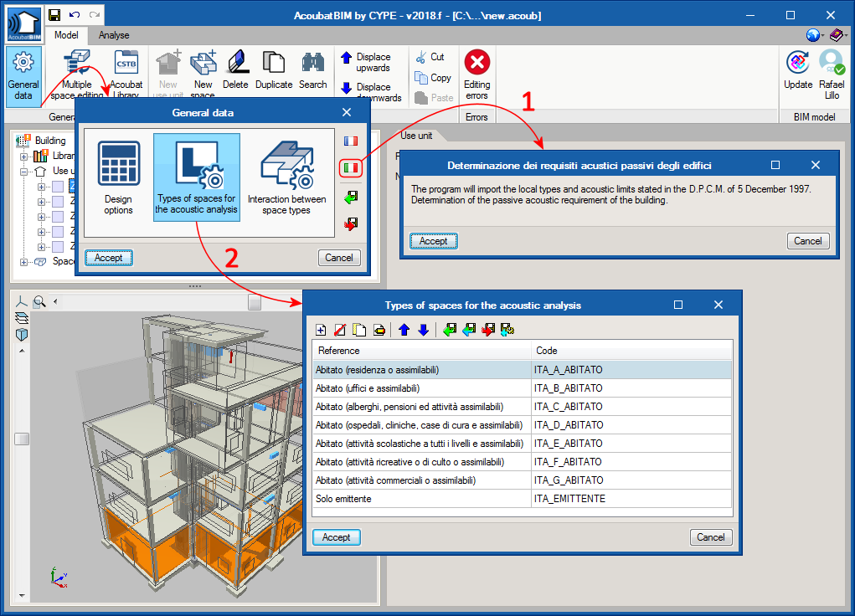Accept the General data dialog

[x=109, y=258]
